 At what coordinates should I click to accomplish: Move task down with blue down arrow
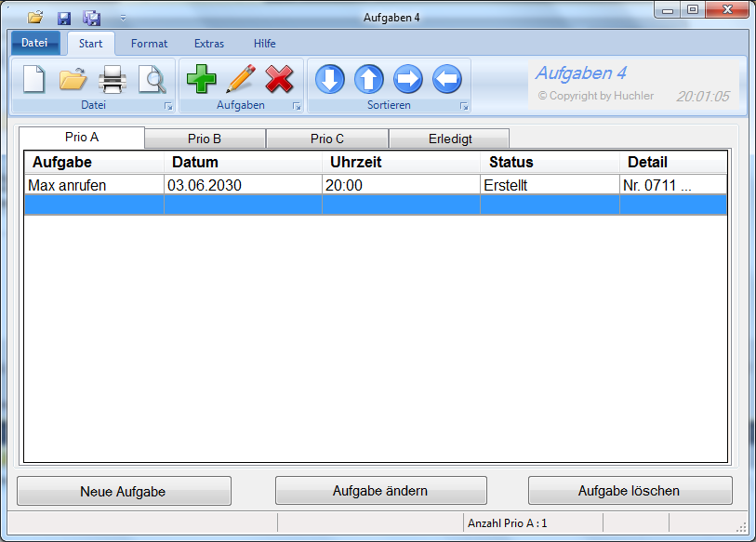tap(330, 79)
